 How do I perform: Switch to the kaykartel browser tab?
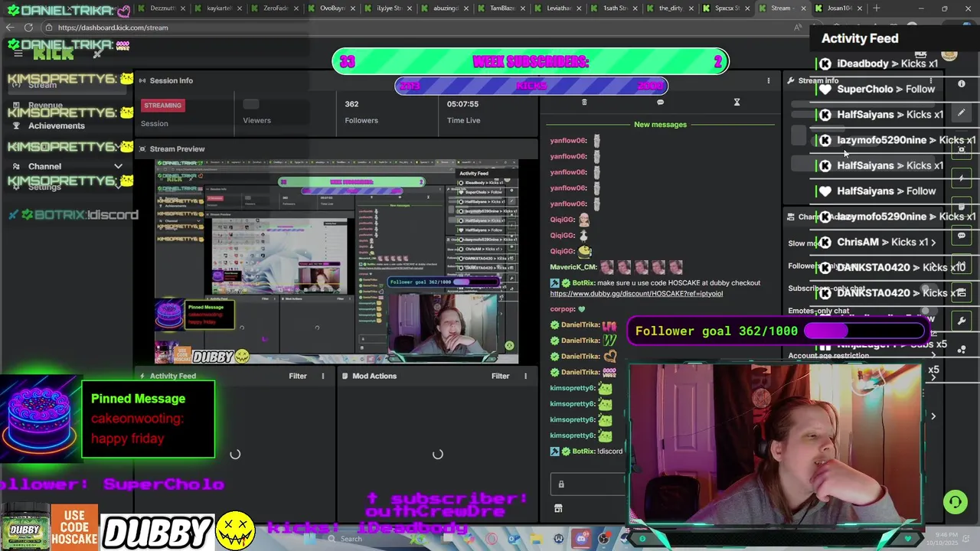pos(218,8)
